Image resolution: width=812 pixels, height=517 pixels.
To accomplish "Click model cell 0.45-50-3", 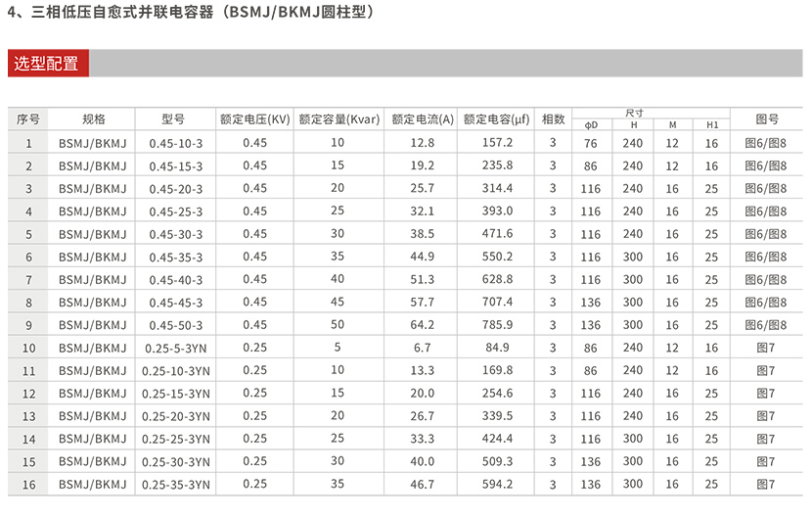I will (x=176, y=325).
